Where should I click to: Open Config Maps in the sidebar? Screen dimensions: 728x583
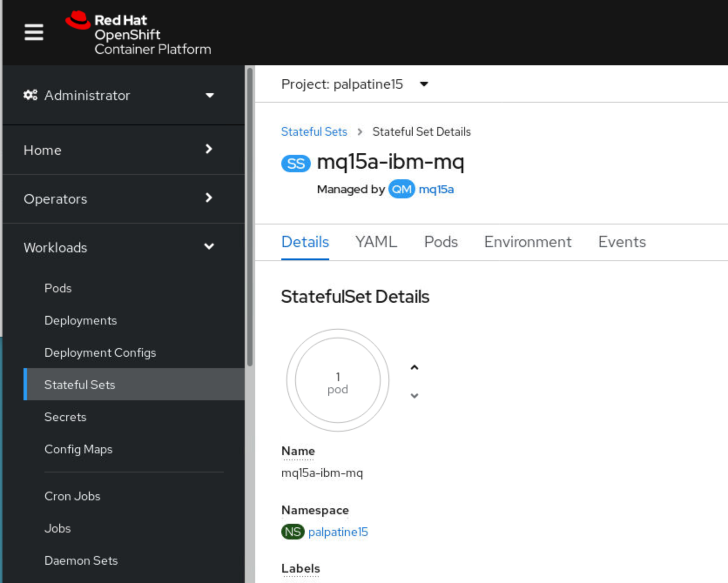pos(134,449)
